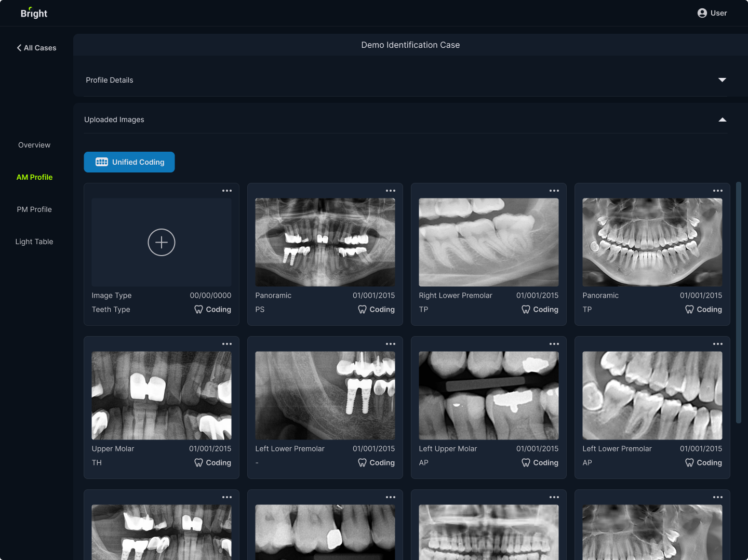Click Coding tooth icon on Panoramic TP card
Screen dimensions: 748x560
(x=689, y=310)
